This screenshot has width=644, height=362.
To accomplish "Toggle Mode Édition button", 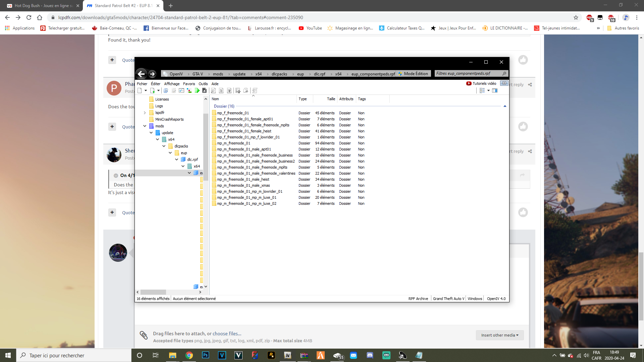I will [413, 74].
